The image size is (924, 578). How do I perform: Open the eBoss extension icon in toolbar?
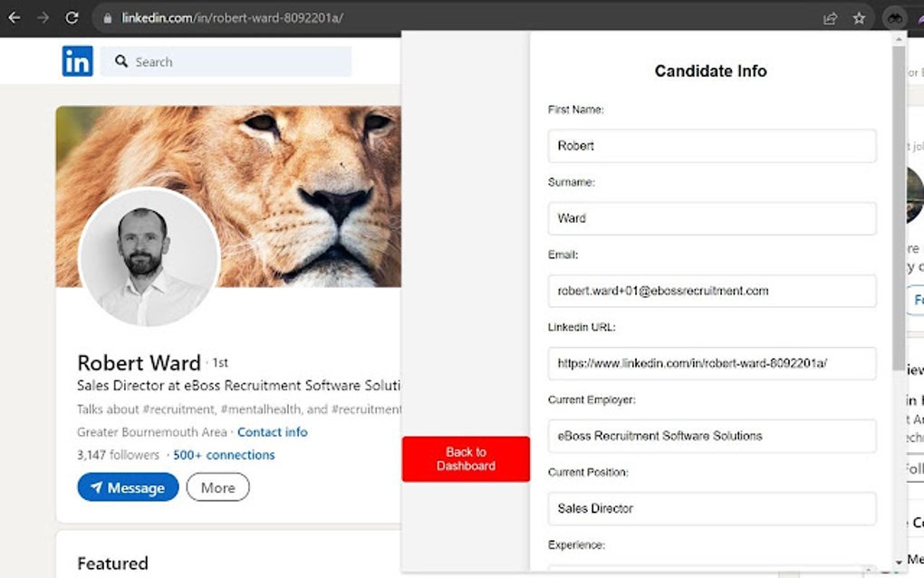point(894,18)
